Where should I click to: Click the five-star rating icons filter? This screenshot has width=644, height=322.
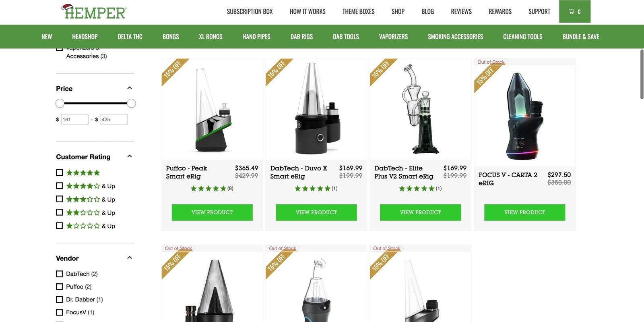(83, 172)
